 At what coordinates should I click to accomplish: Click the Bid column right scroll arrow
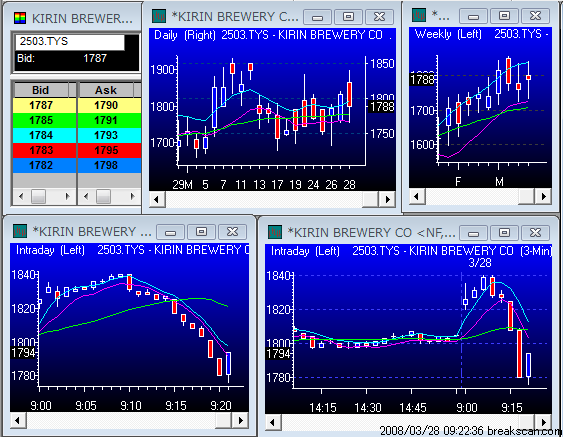[67, 196]
